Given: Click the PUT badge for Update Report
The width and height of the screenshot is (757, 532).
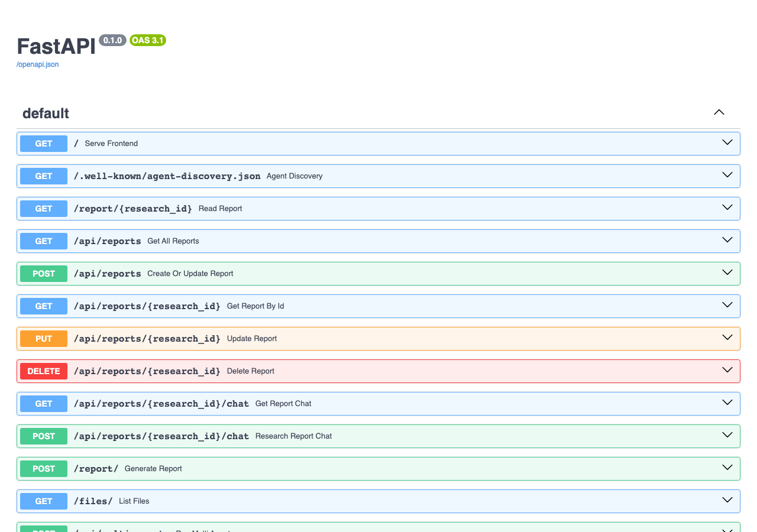Looking at the screenshot, I should (x=44, y=339).
